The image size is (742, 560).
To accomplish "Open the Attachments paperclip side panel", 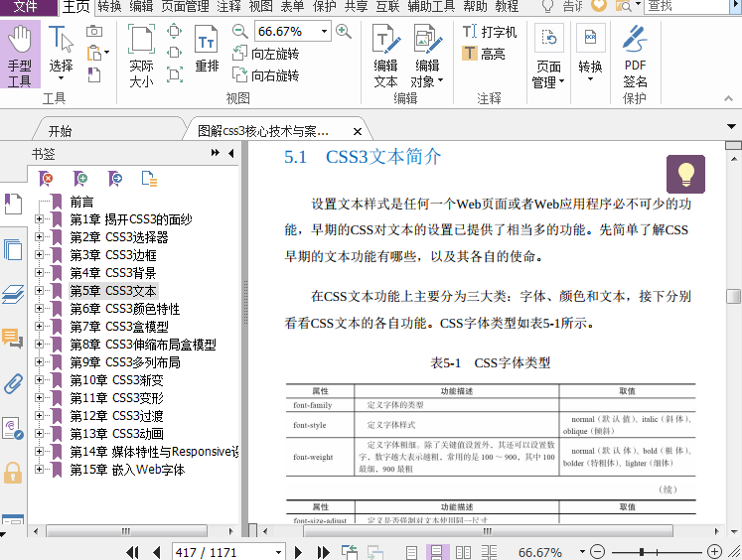I will click(x=13, y=383).
